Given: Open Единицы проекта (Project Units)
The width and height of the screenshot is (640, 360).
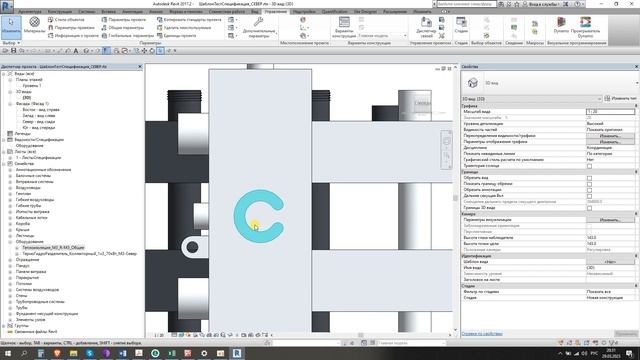Looking at the screenshot, I should (176, 36).
